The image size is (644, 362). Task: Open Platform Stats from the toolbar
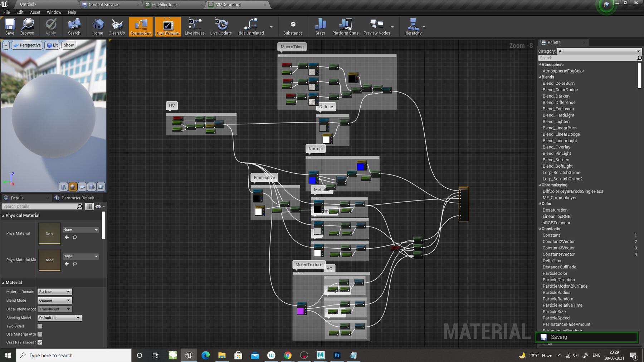click(345, 26)
